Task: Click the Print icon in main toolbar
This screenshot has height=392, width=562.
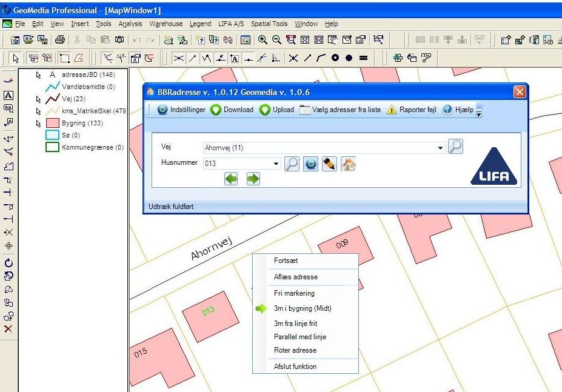Action: point(60,39)
